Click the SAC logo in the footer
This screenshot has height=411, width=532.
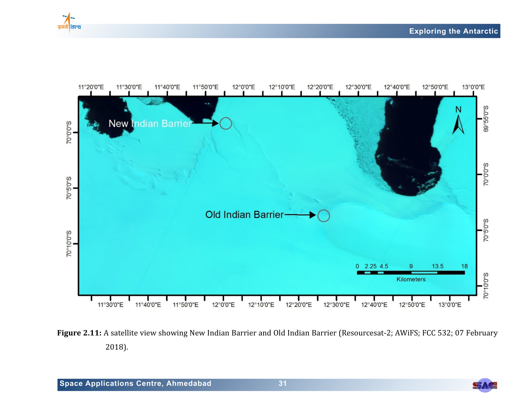point(485,385)
